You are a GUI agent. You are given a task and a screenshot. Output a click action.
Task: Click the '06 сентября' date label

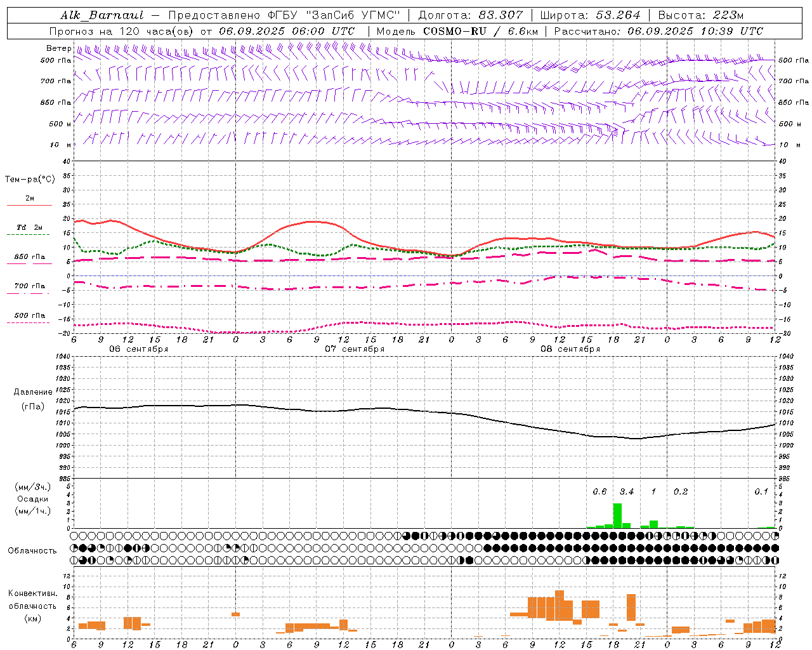click(x=138, y=349)
